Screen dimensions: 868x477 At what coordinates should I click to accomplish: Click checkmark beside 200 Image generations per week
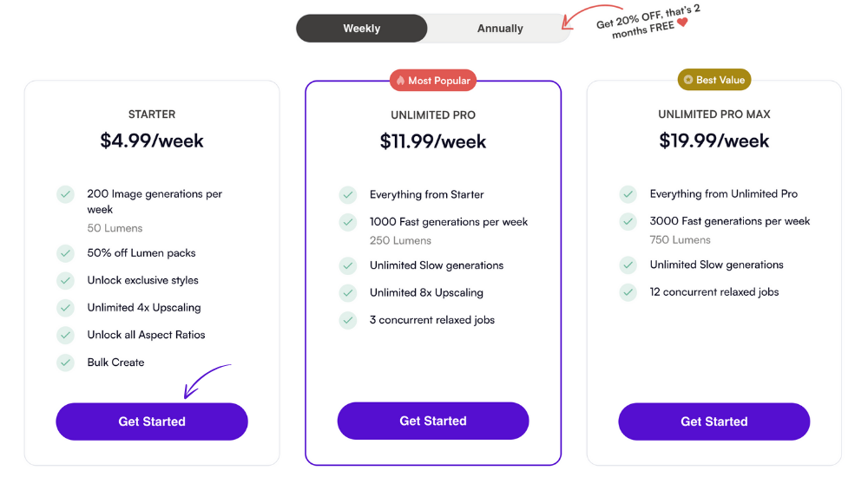click(x=65, y=194)
